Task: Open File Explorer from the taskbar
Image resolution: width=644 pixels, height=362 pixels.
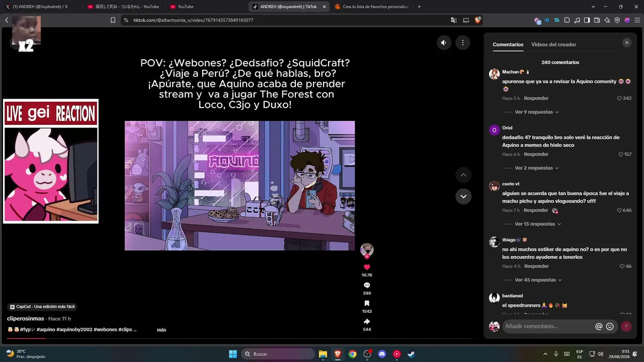Action: click(x=323, y=354)
